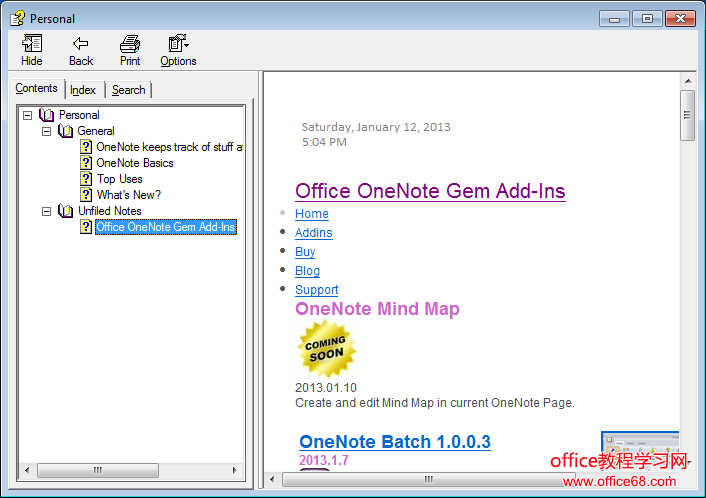Screen dimensions: 706x498
Task: Click the Personal help window title icon
Action: (x=18, y=18)
